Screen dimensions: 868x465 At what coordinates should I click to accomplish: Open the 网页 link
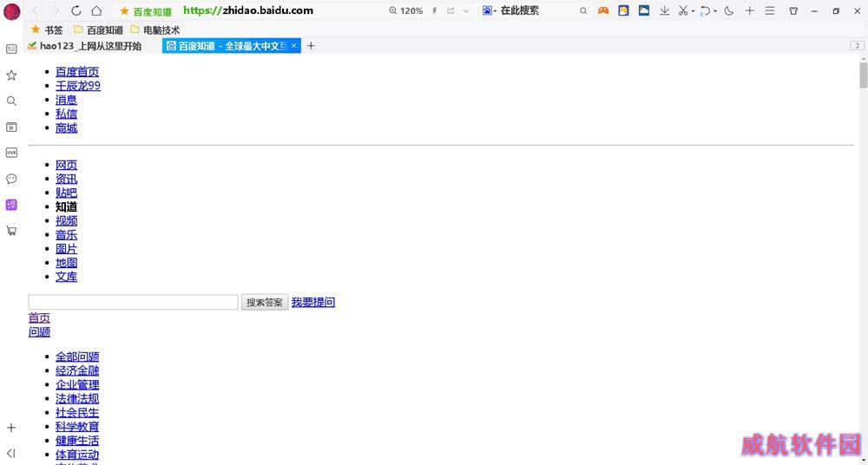(67, 165)
